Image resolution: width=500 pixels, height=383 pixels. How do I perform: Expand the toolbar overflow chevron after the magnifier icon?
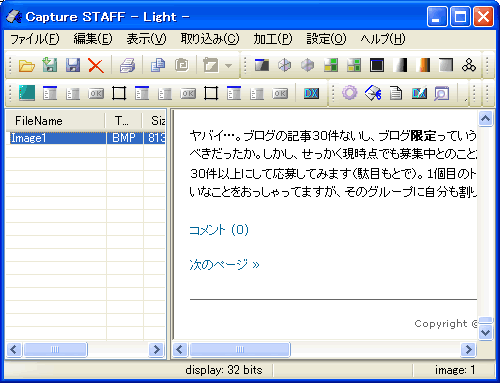pyautogui.click(x=466, y=99)
